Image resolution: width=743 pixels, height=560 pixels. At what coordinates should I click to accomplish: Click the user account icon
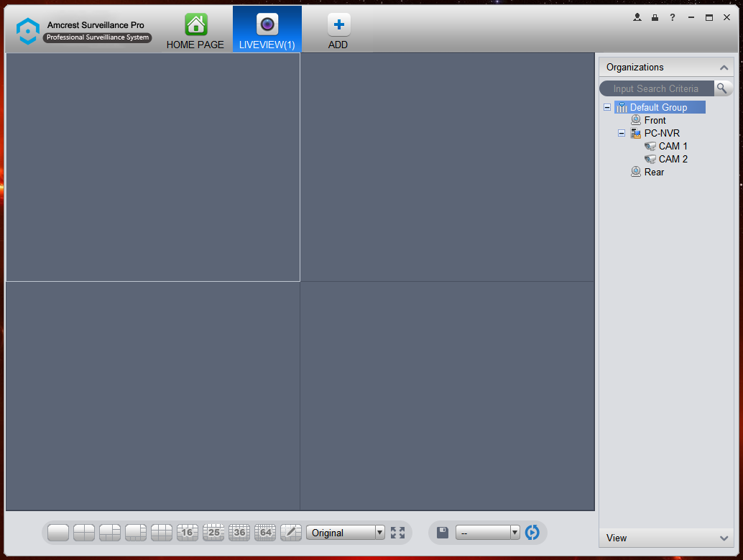point(637,17)
